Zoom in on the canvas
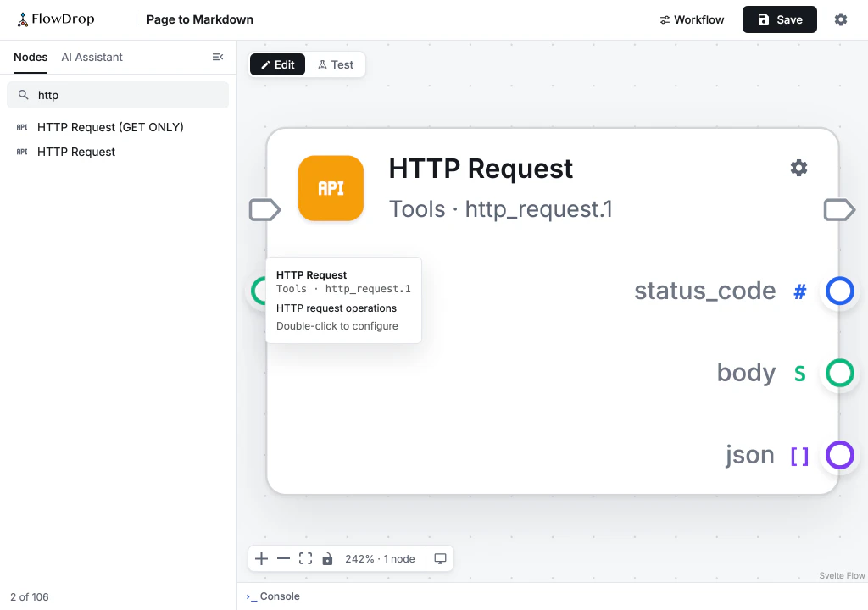The image size is (868, 610). coord(261,558)
